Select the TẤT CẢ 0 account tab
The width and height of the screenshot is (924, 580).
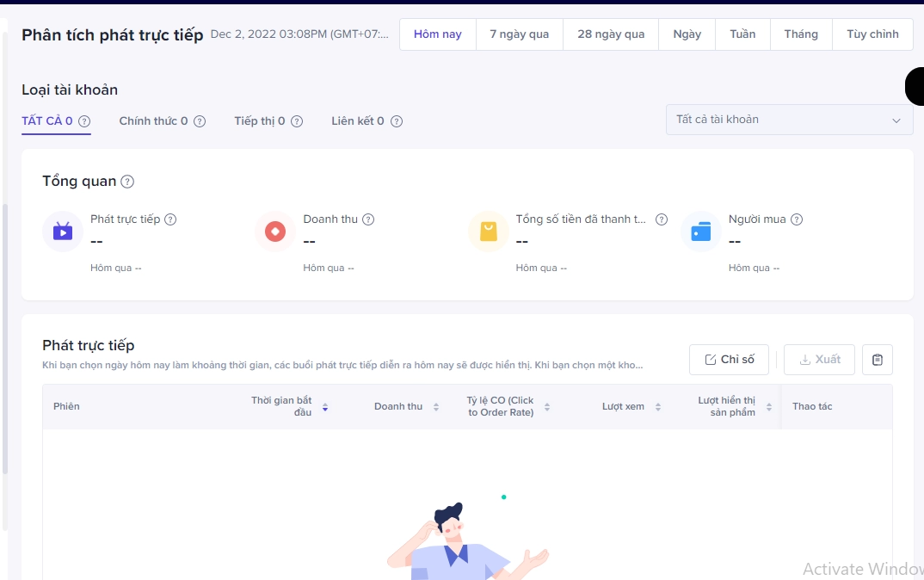(47, 120)
